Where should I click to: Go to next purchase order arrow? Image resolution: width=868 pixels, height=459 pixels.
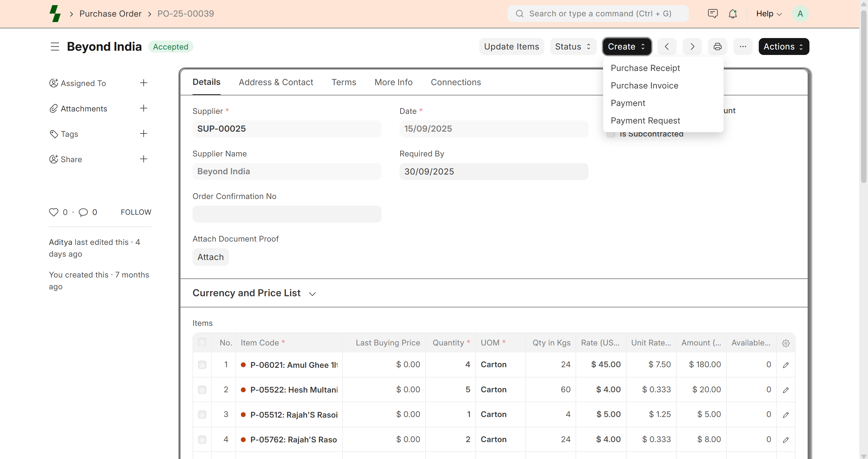(x=692, y=47)
